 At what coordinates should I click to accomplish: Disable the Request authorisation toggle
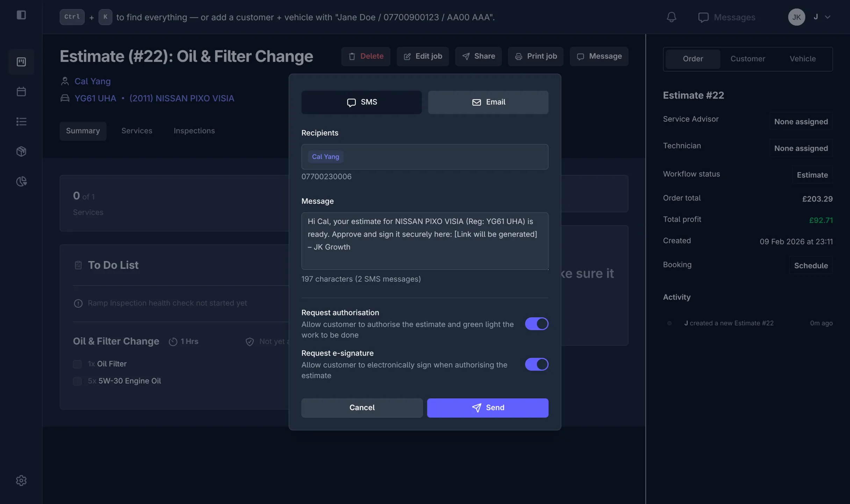[536, 324]
